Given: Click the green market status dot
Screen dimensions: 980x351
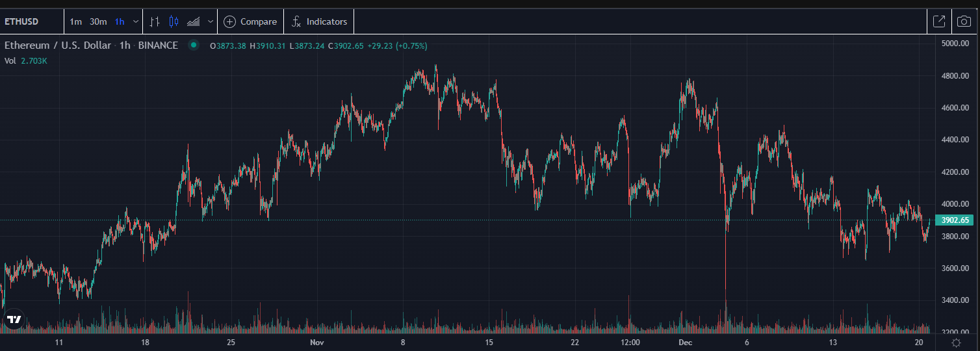Looking at the screenshot, I should pyautogui.click(x=193, y=45).
